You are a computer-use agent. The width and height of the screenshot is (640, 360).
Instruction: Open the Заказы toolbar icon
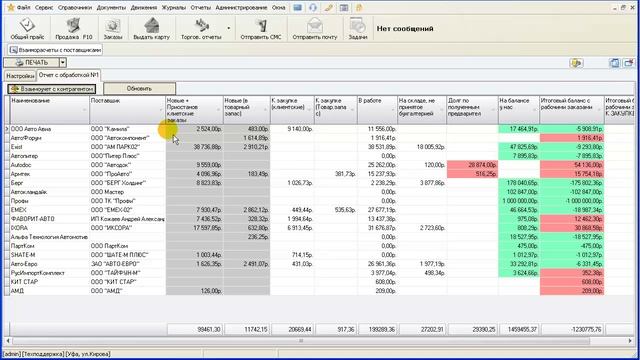113,29
